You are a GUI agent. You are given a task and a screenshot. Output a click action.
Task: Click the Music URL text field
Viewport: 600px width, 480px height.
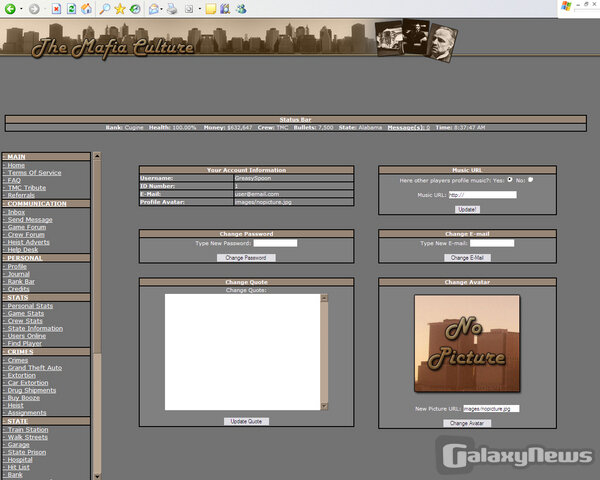click(482, 195)
